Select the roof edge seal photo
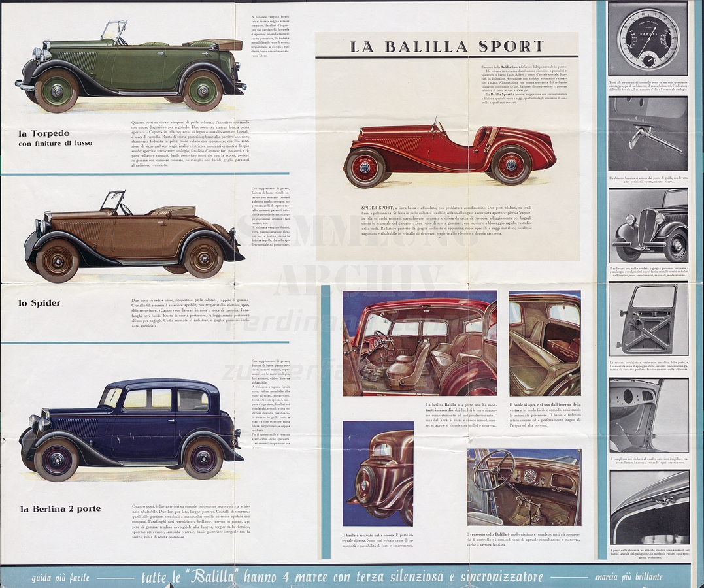 pyautogui.click(x=649, y=508)
